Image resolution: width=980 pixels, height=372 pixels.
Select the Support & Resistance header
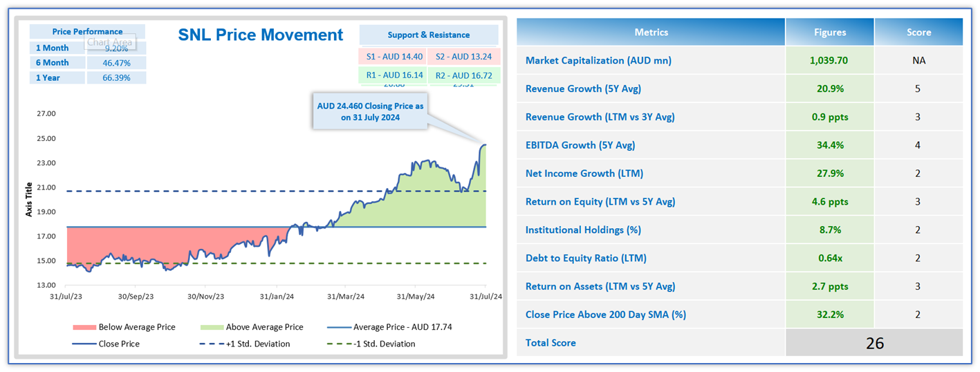tap(428, 35)
